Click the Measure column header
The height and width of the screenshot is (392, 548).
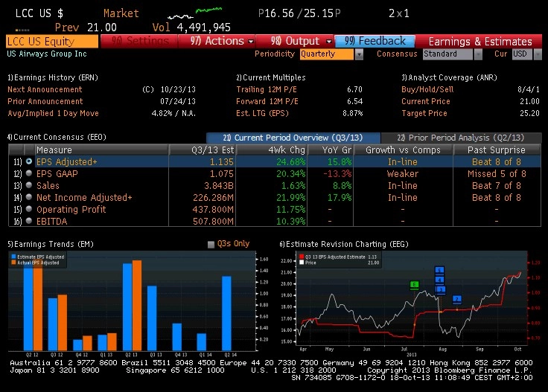click(101, 150)
